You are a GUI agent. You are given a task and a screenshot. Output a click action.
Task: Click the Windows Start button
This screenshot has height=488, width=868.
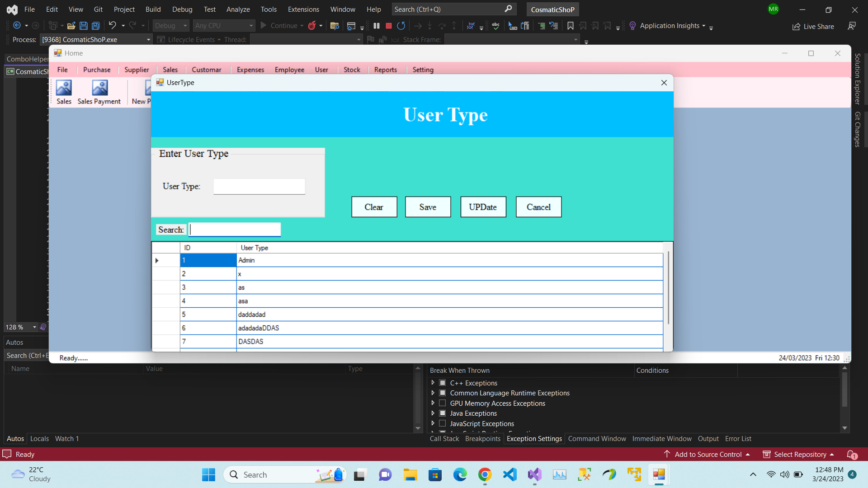(208, 474)
